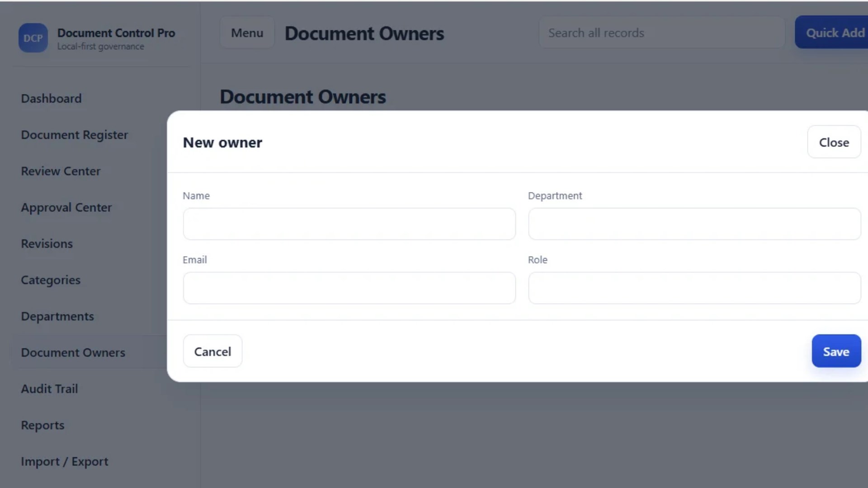This screenshot has height=488, width=868.
Task: Cancel the new owner form
Action: (212, 351)
